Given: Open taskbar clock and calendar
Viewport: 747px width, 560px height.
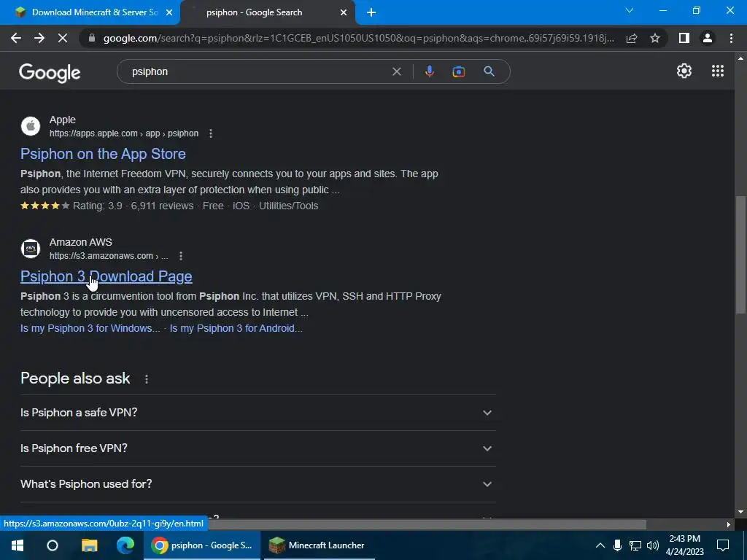Looking at the screenshot, I should click(x=684, y=545).
